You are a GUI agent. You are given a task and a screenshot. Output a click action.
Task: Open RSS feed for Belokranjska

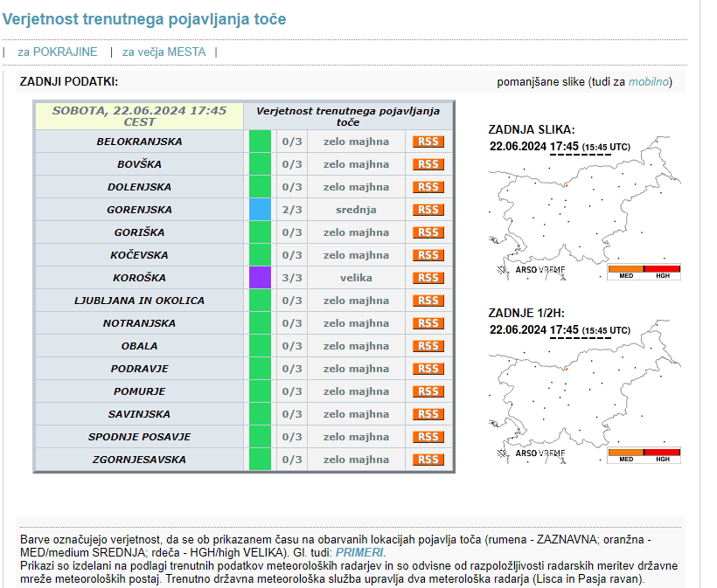point(428,142)
